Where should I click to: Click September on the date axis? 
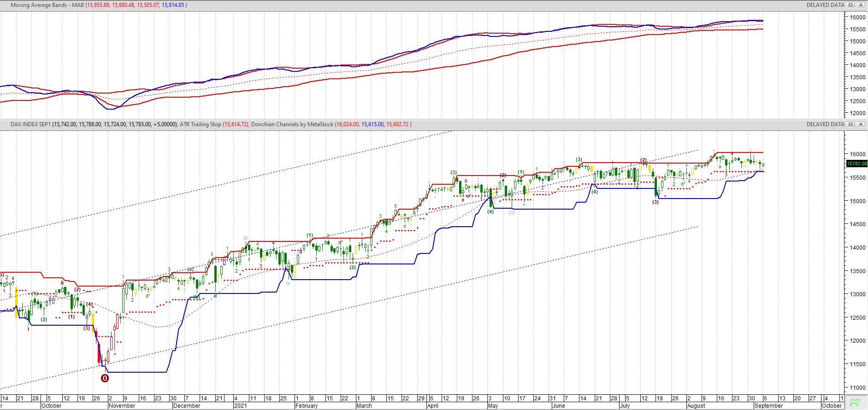point(768,406)
